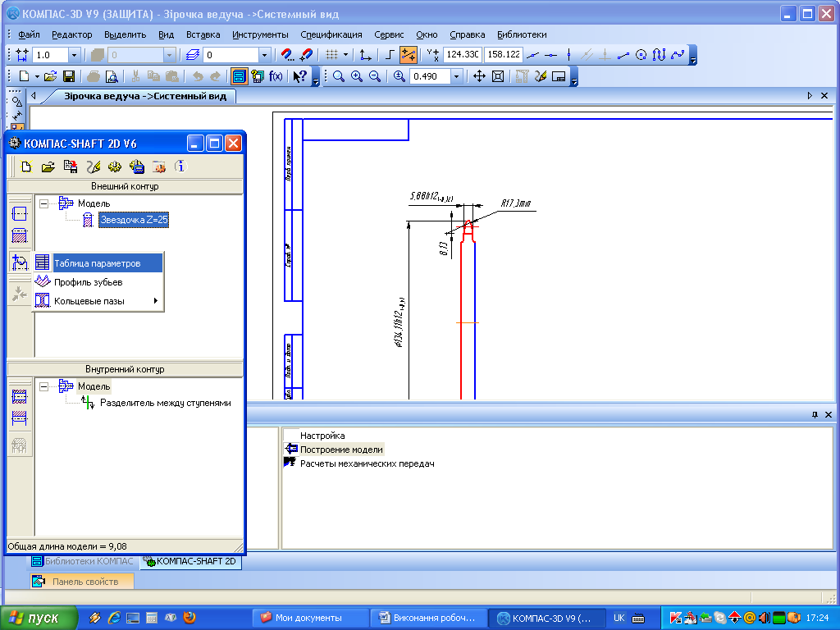Open the zoom factor 0.490 dropdown
This screenshot has height=630, width=840.
point(456,76)
